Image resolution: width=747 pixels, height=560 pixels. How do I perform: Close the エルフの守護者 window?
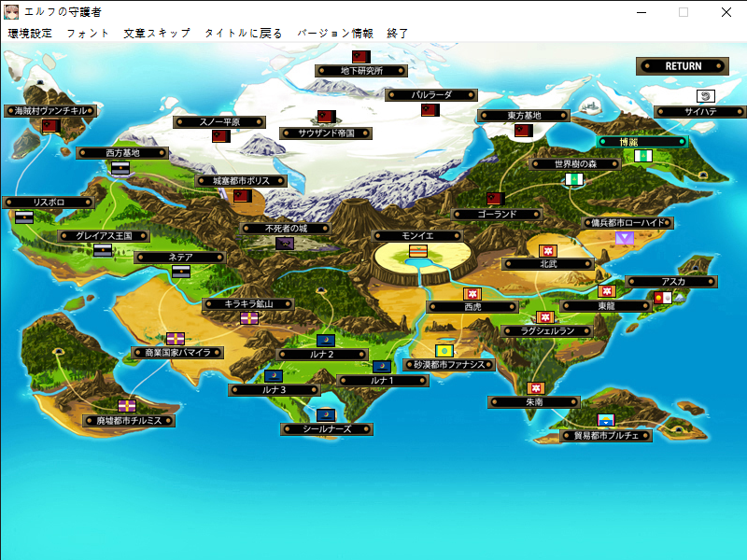coord(726,12)
